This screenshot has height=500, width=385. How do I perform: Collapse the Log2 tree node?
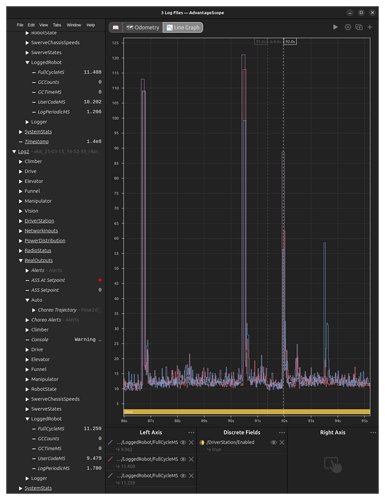pyautogui.click(x=14, y=151)
